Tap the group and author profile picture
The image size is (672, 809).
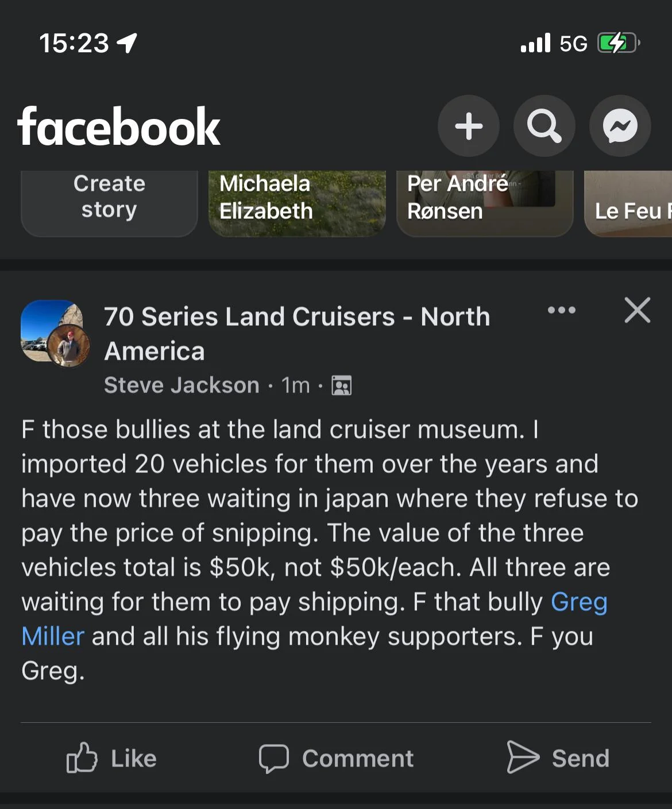coord(55,333)
